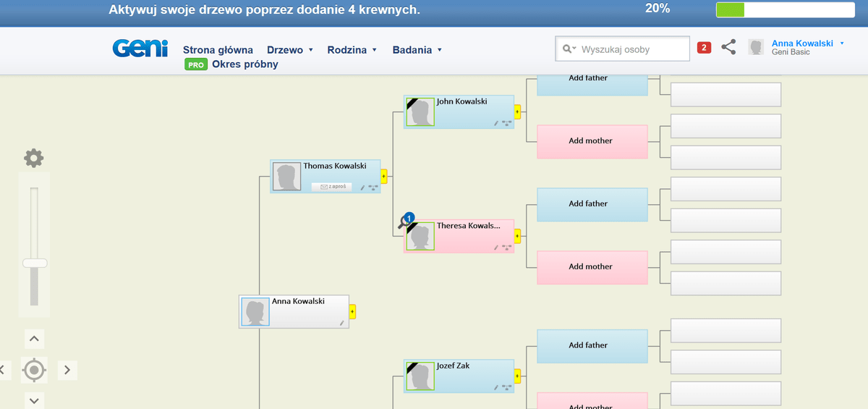This screenshot has height=409, width=868.
Task: Open the Badania menu
Action: coord(417,50)
